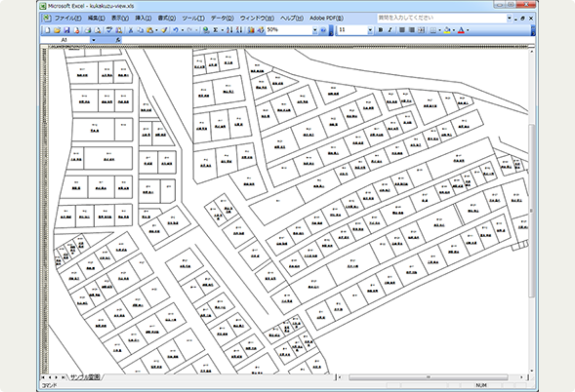Click the insert function fx button
Image resolution: width=575 pixels, height=392 pixels.
(x=118, y=39)
